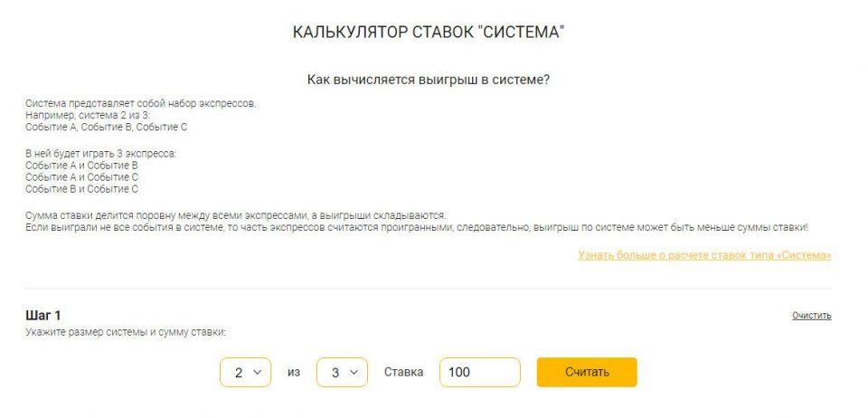Viewport: 868px width, 418px height.
Task: Click the line Событие А и Событие С
Action: 81,177
